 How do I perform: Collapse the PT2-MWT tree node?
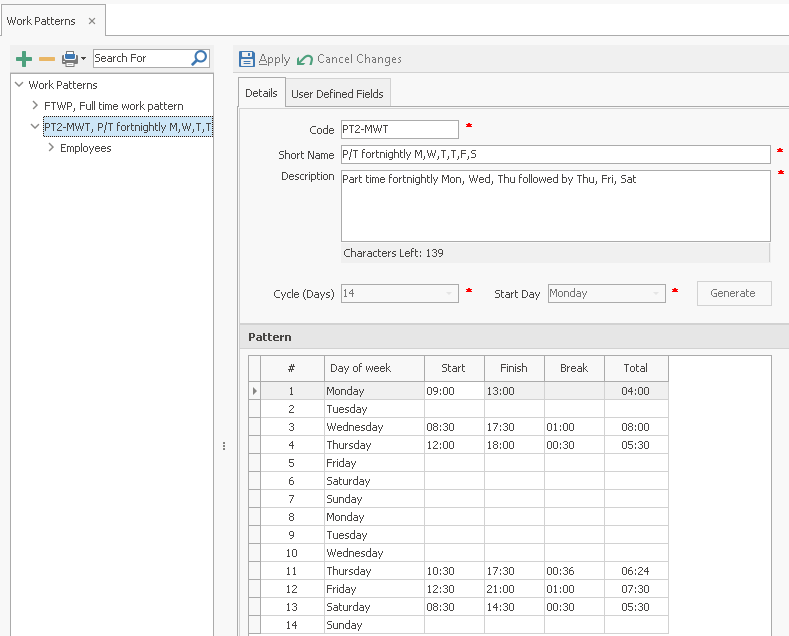(35, 126)
